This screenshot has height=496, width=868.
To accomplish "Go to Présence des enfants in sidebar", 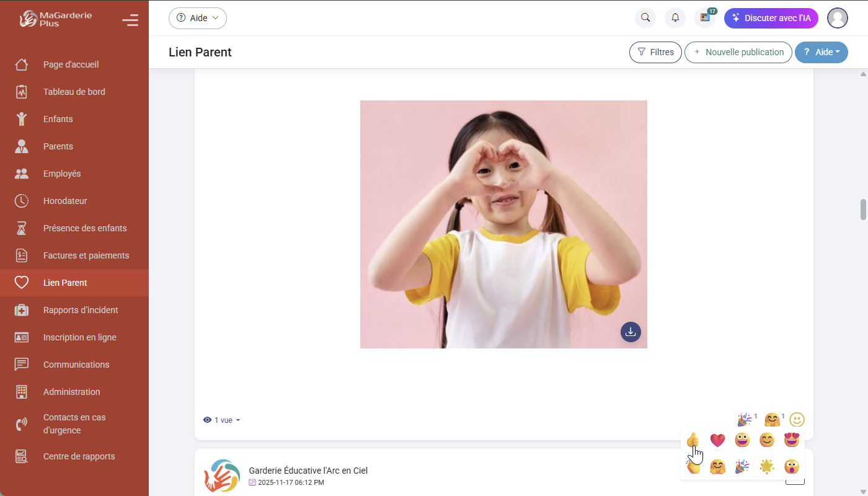I will coord(85,228).
